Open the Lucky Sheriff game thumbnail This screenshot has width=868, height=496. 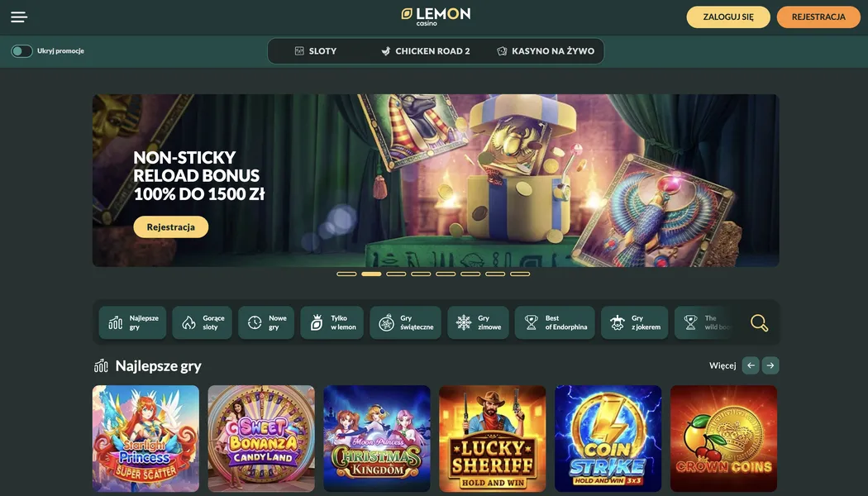pyautogui.click(x=492, y=438)
